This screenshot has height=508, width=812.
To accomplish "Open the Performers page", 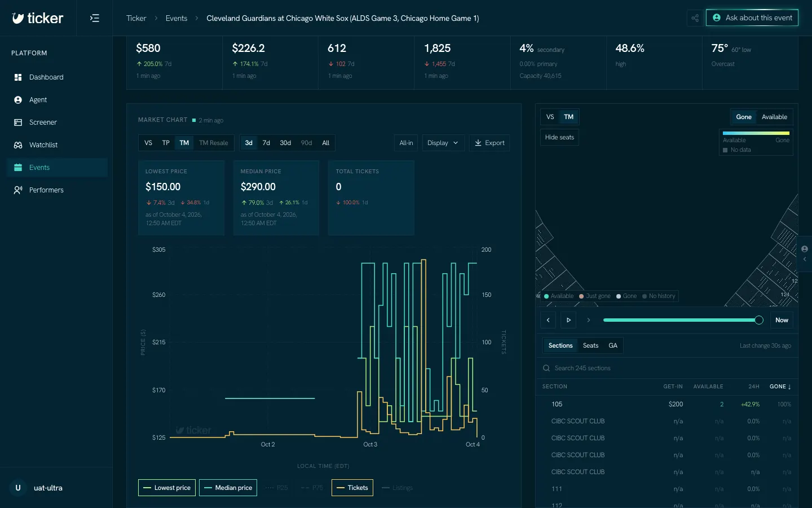I will pos(57,190).
